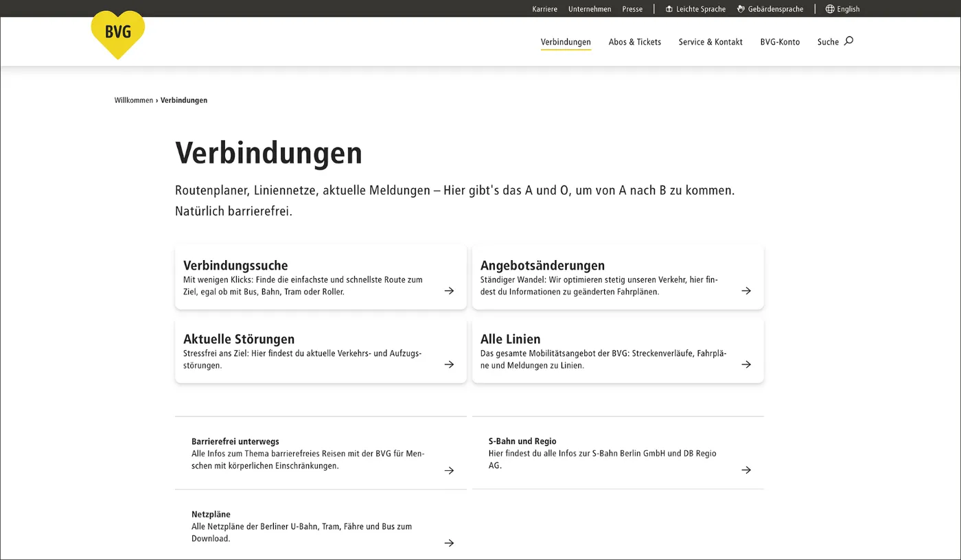The width and height of the screenshot is (961, 560).
Task: Open the Verbindungen menu item
Action: tap(566, 42)
